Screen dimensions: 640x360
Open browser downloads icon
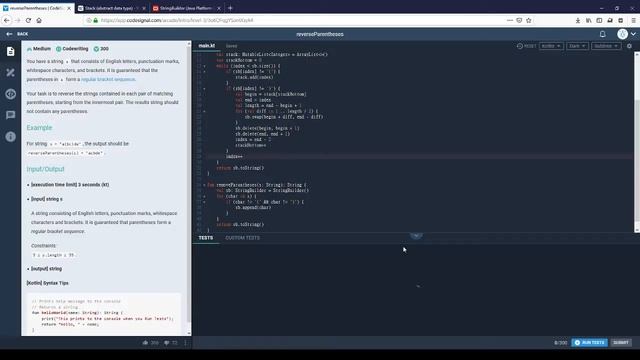(x=578, y=20)
